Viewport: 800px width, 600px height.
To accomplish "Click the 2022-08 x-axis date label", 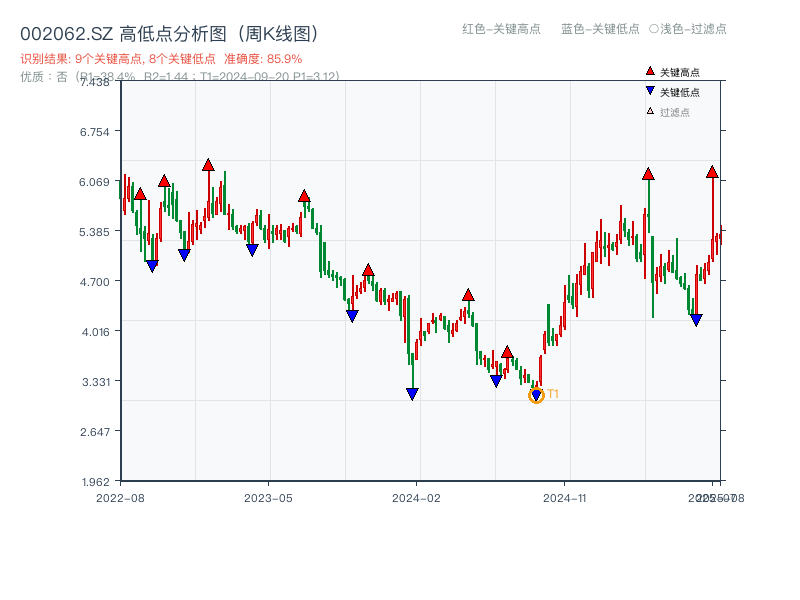I will 119,497.
